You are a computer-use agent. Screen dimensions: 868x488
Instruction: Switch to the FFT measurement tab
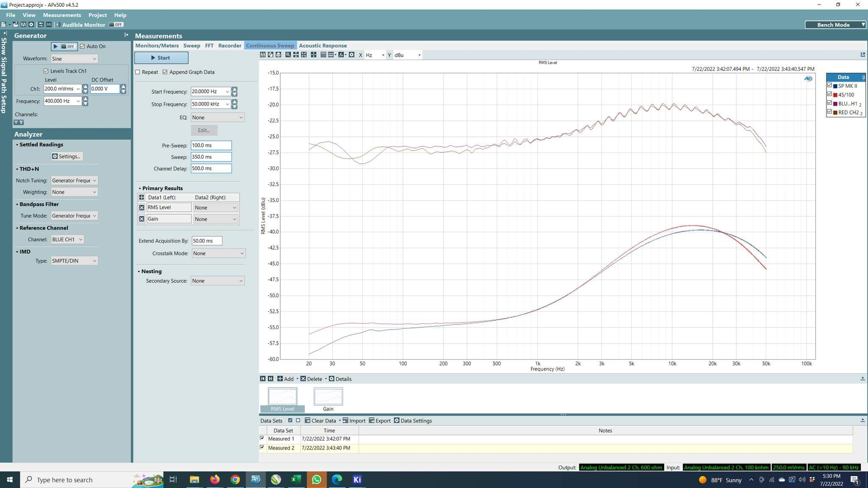click(x=209, y=45)
